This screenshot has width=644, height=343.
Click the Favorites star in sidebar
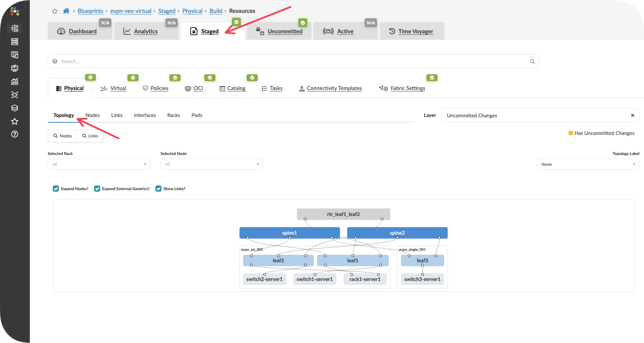pyautogui.click(x=15, y=121)
